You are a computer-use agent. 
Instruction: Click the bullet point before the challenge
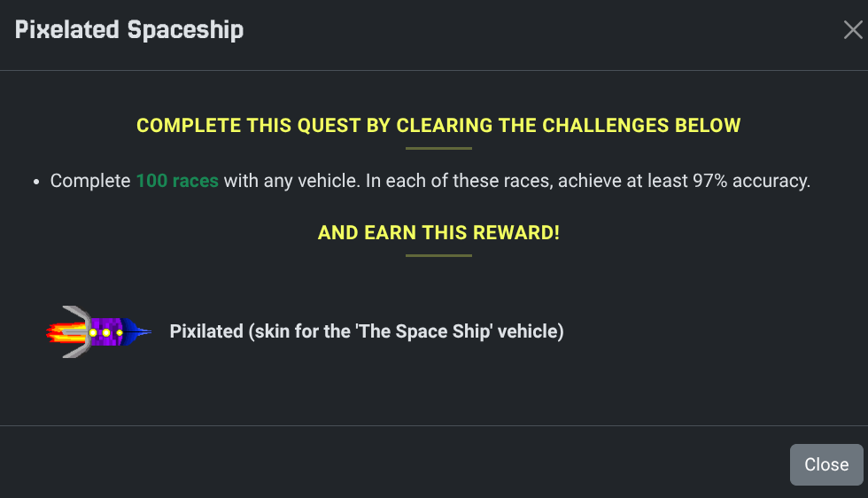pyautogui.click(x=35, y=182)
